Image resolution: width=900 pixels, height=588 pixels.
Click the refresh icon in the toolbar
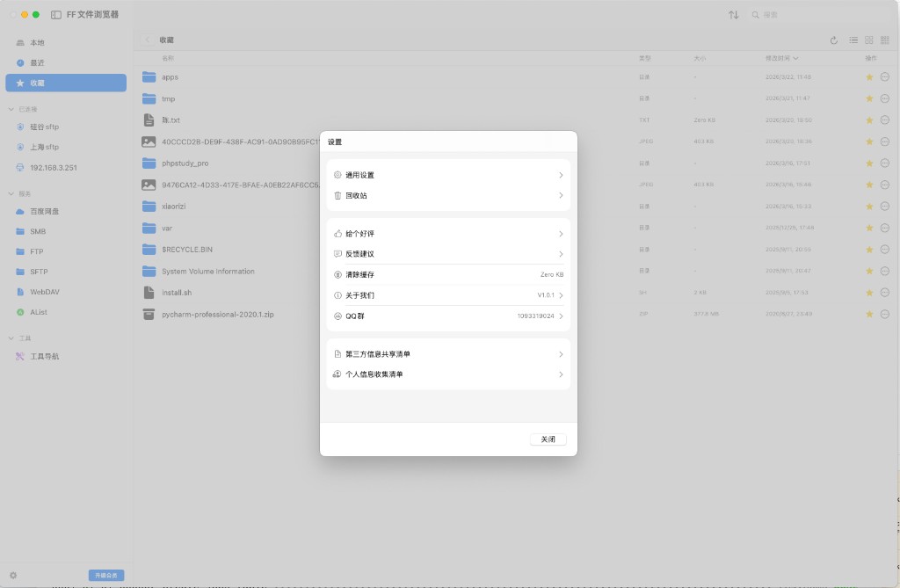point(834,40)
